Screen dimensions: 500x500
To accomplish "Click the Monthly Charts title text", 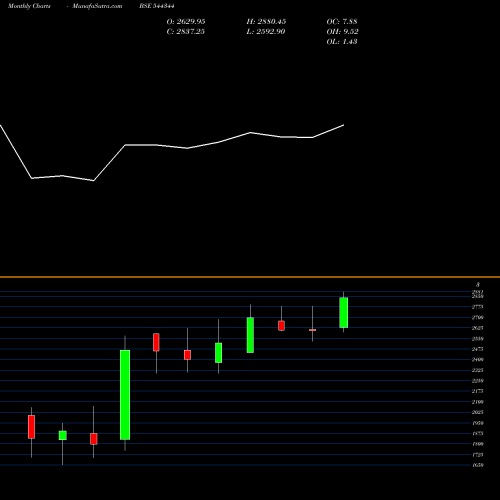I will 29,6.
